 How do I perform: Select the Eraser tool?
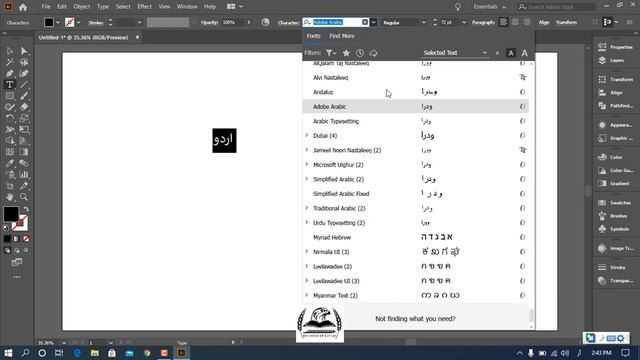tap(24, 107)
